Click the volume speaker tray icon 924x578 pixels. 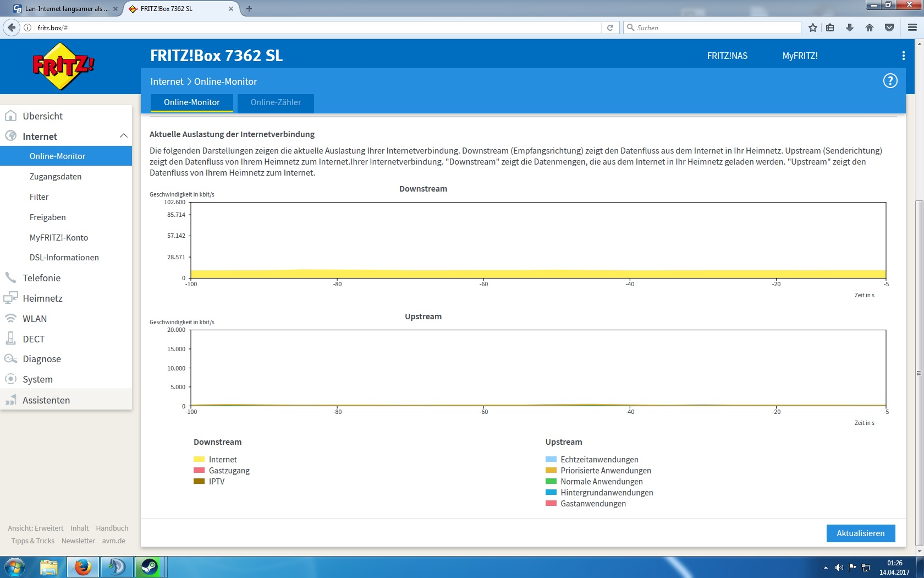pyautogui.click(x=839, y=568)
